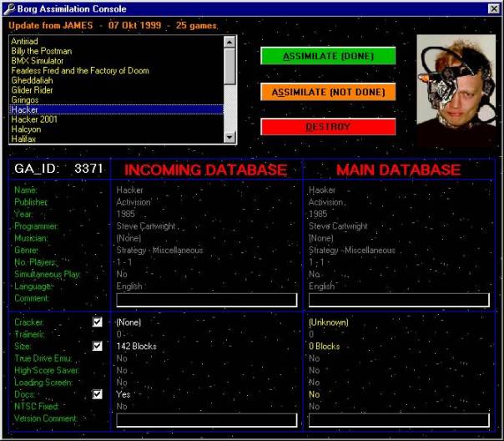The height and width of the screenshot is (441, 504).
Task: Toggle the Cracker checkbox
Action: tap(98, 322)
